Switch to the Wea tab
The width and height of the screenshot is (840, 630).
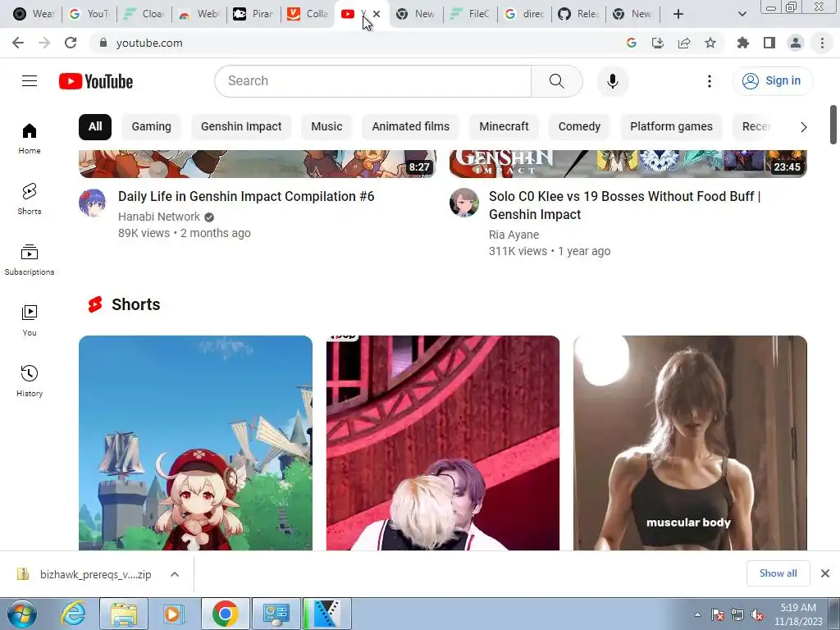click(34, 14)
